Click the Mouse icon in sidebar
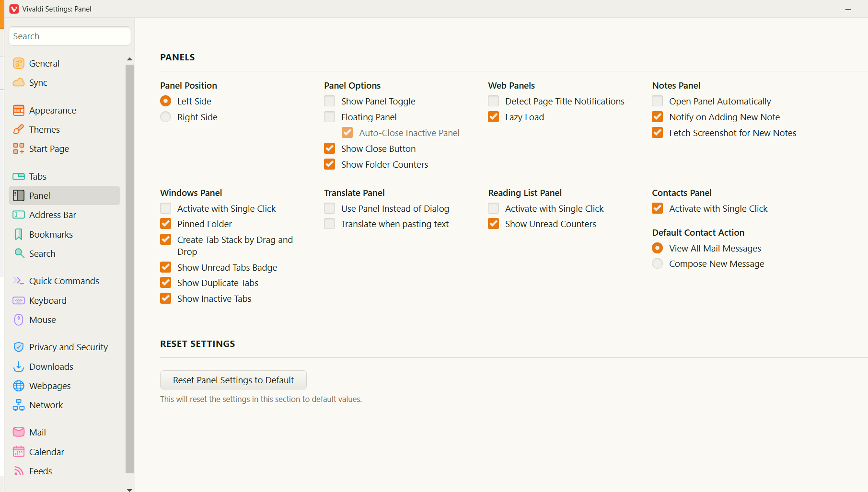 [19, 320]
